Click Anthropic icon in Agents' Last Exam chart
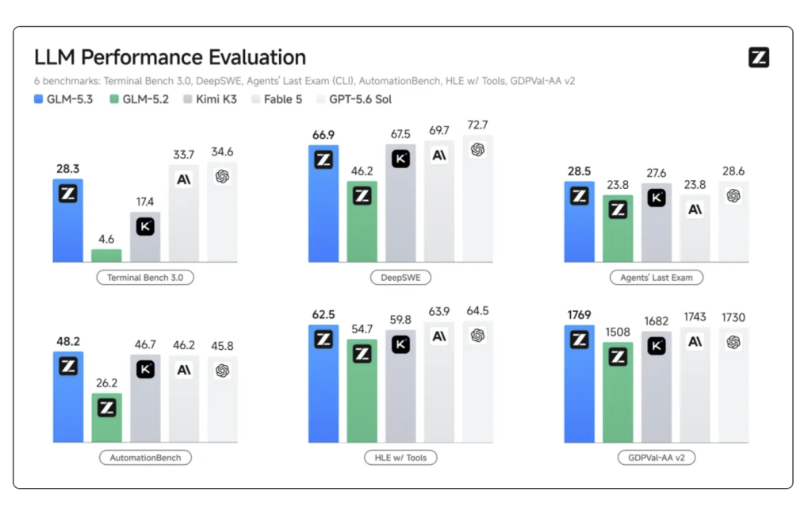The image size is (812, 507). point(695,209)
